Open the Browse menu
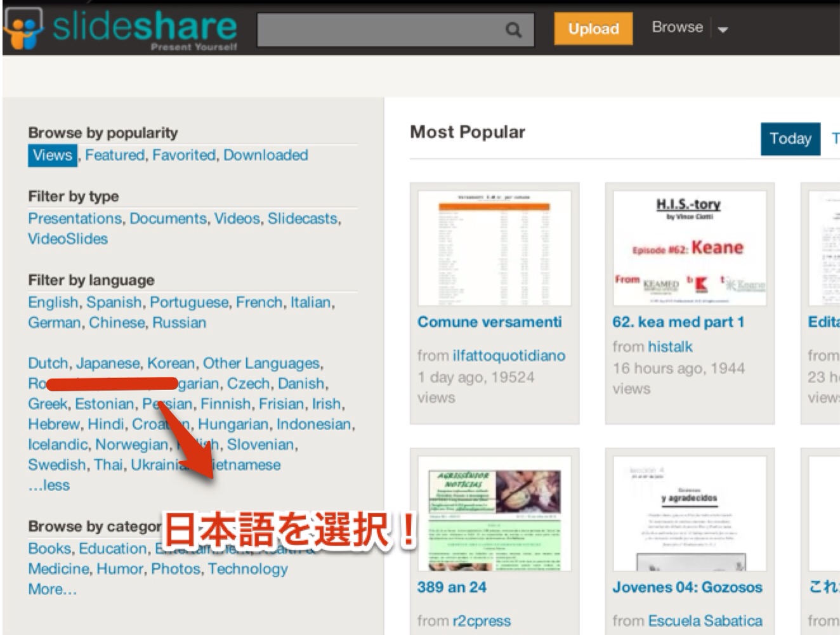Viewport: 840px width, 635px height. [x=677, y=27]
